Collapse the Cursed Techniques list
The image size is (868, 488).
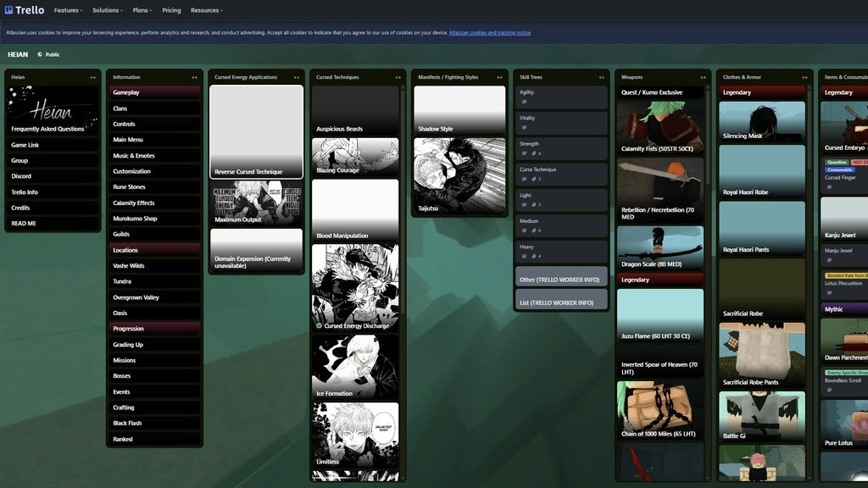[398, 77]
